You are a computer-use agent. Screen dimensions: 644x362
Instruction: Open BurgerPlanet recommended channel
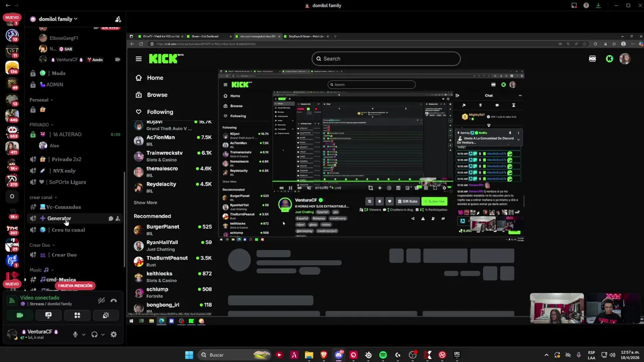(x=173, y=230)
